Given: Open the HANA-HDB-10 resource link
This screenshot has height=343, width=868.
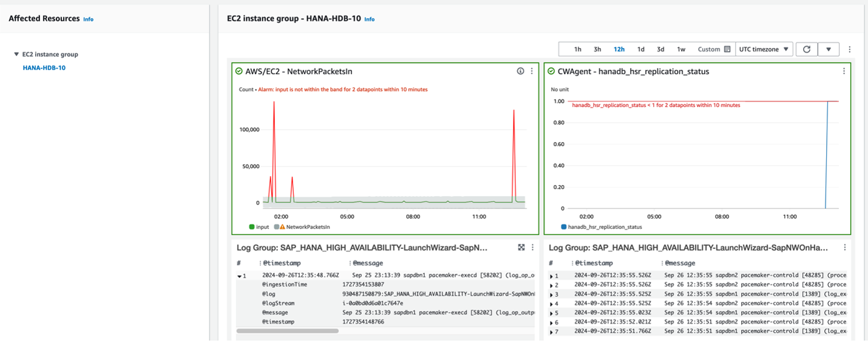Looking at the screenshot, I should click(44, 68).
